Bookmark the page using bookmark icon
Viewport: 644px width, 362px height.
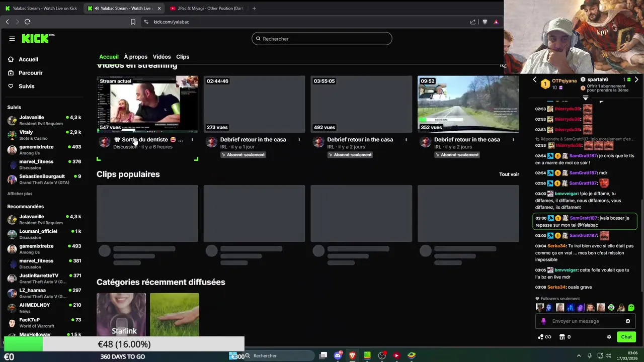(133, 22)
